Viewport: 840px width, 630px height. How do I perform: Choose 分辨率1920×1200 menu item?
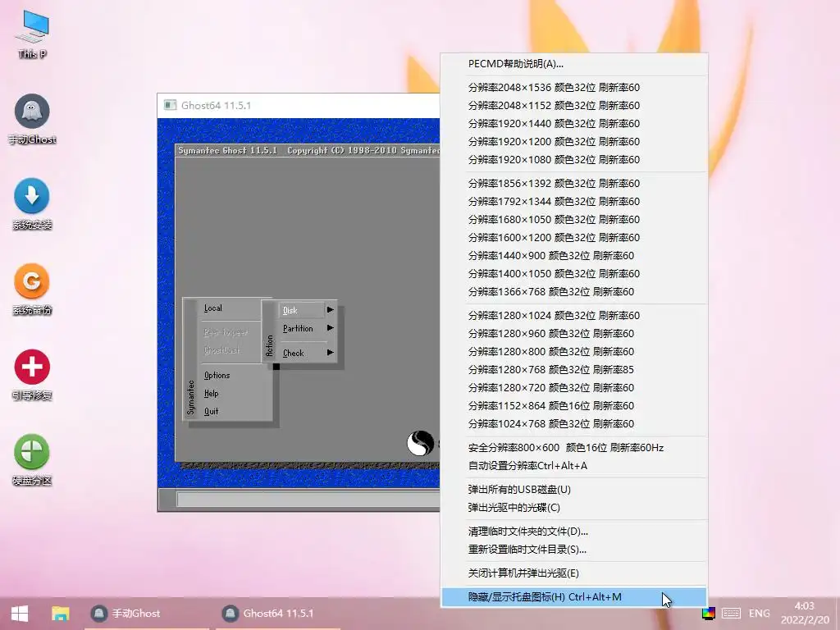573,141
